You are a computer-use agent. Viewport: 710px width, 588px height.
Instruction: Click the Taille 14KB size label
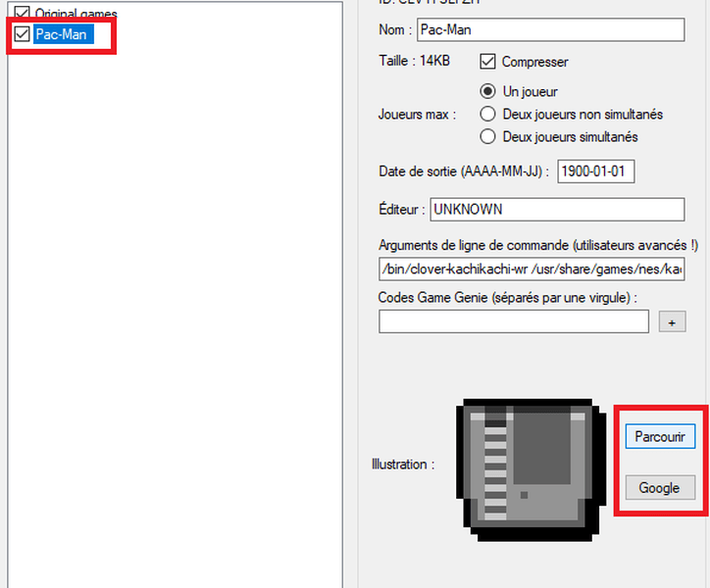(x=415, y=62)
